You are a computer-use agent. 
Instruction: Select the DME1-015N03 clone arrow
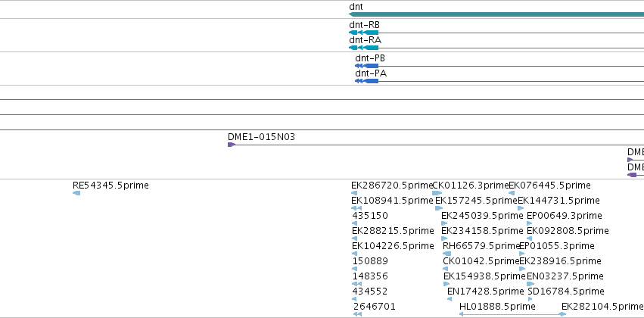232,145
